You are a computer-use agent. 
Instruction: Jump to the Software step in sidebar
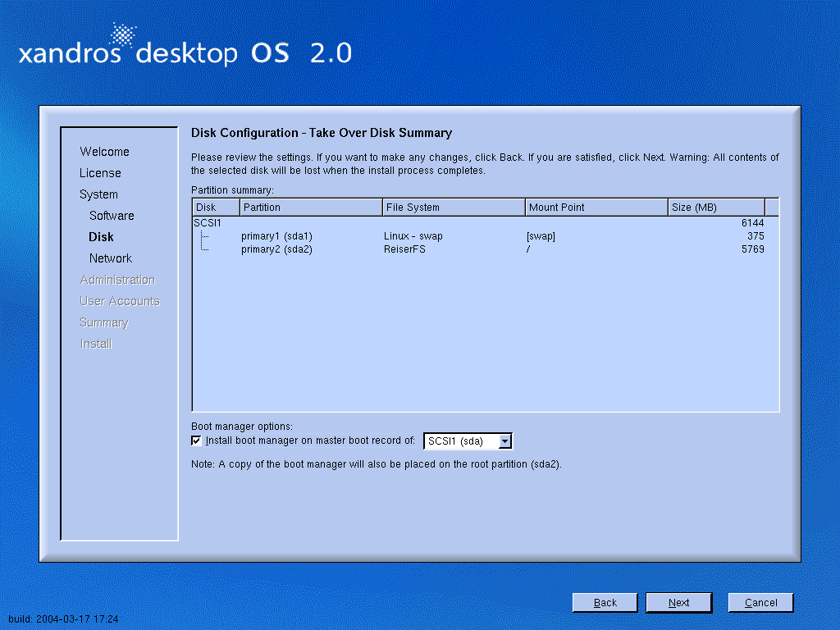click(x=112, y=216)
